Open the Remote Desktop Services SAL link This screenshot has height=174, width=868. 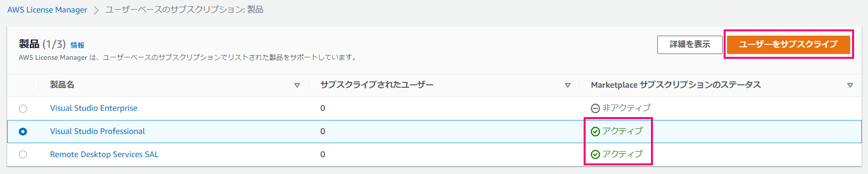(x=104, y=154)
